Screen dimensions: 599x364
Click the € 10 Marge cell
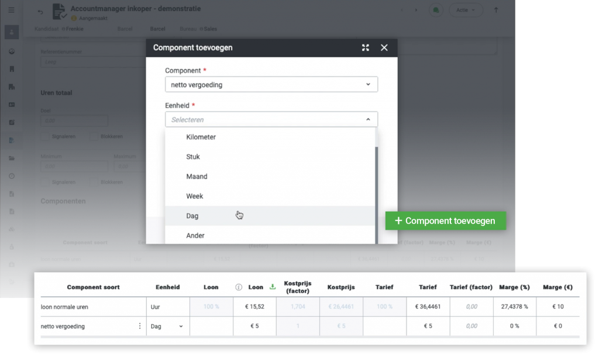click(x=557, y=307)
